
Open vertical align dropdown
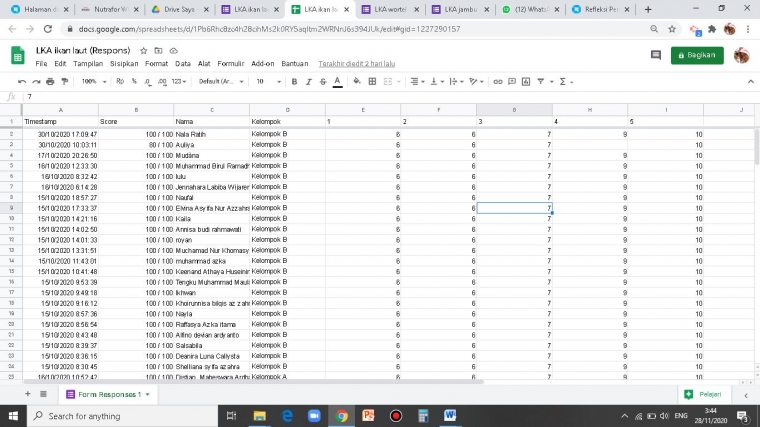(x=437, y=81)
